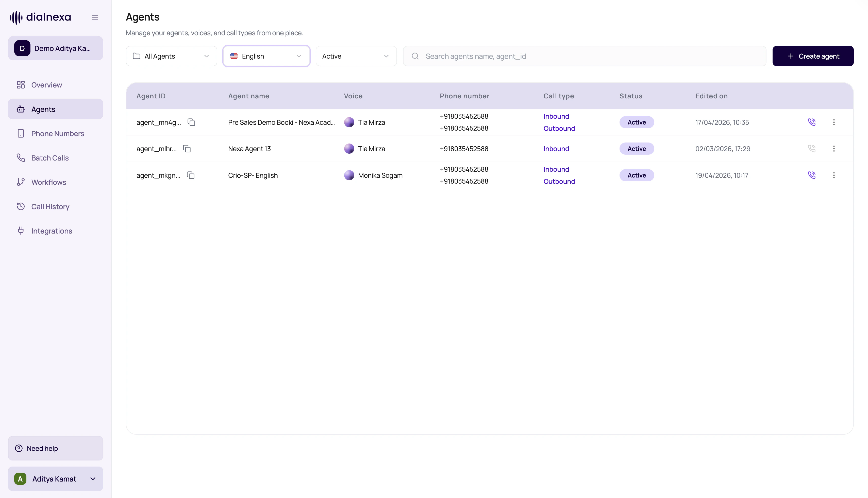This screenshot has width=868, height=498.
Task: Open more options for Crio-SP- English
Action: (834, 175)
